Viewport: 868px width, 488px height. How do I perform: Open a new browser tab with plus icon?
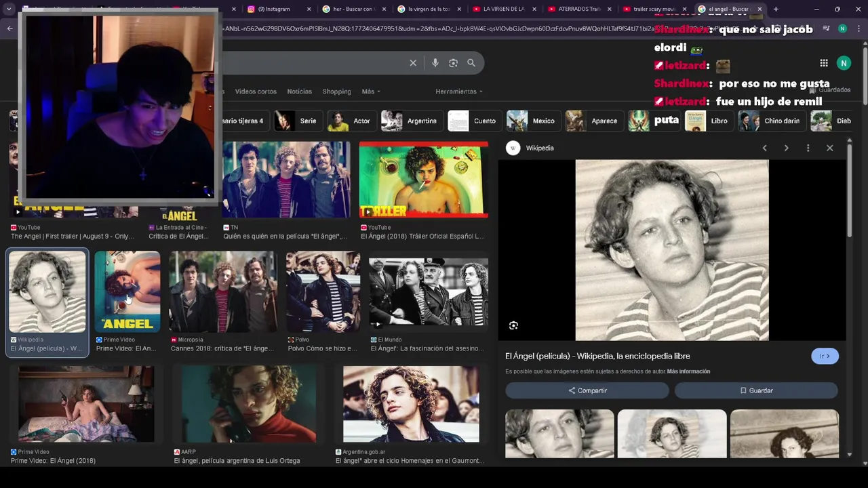(776, 9)
